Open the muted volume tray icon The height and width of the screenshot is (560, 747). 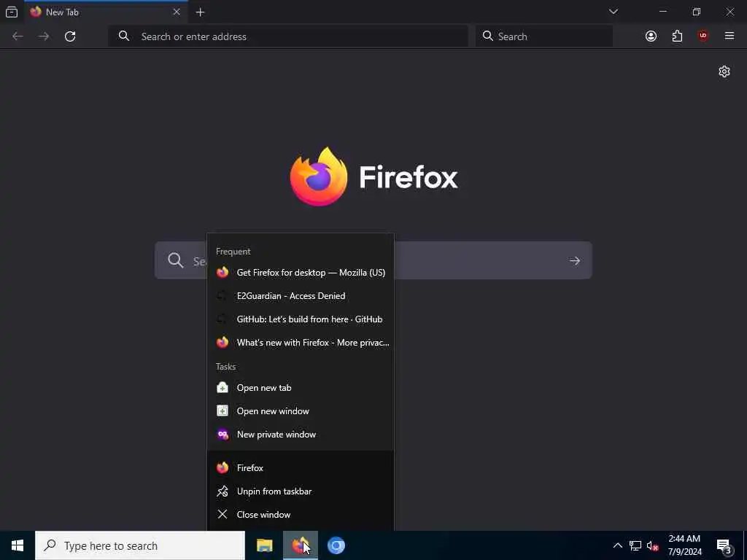tap(653, 545)
